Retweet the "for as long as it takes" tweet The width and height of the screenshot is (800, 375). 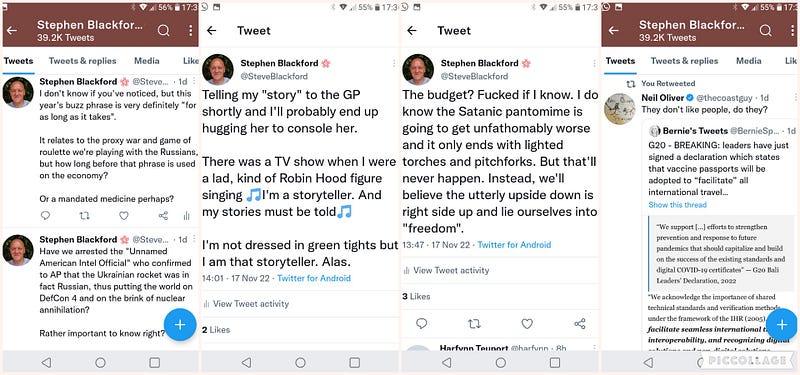(85, 216)
